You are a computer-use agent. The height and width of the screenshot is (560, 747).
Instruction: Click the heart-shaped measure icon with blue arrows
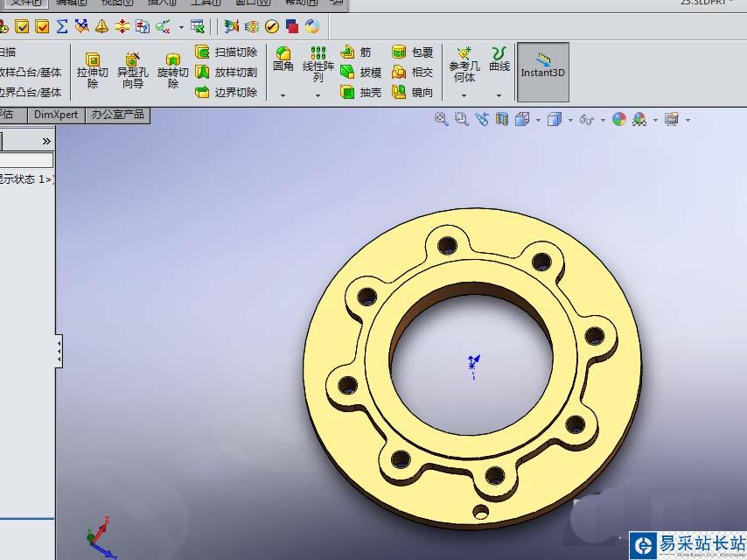82,26
